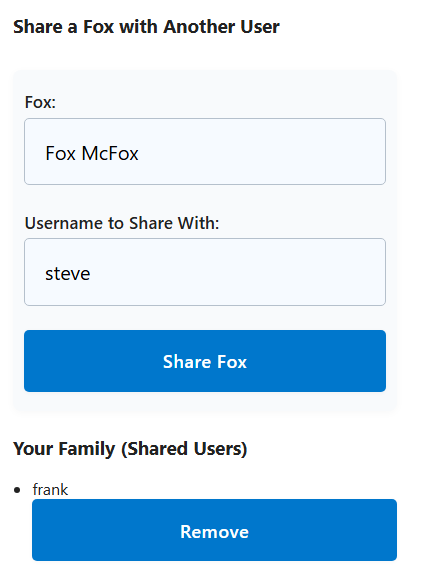Click the Share Fox button
Screen dimensions: 424x586
click(x=205, y=361)
